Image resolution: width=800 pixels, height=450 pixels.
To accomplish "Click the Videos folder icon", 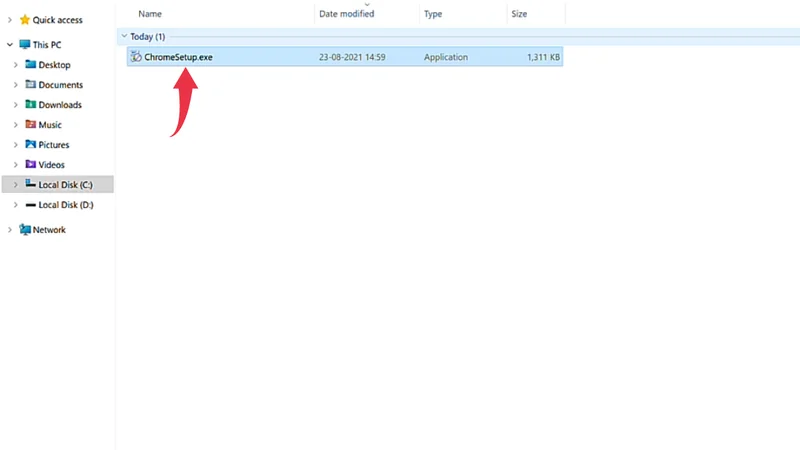I will pos(31,165).
